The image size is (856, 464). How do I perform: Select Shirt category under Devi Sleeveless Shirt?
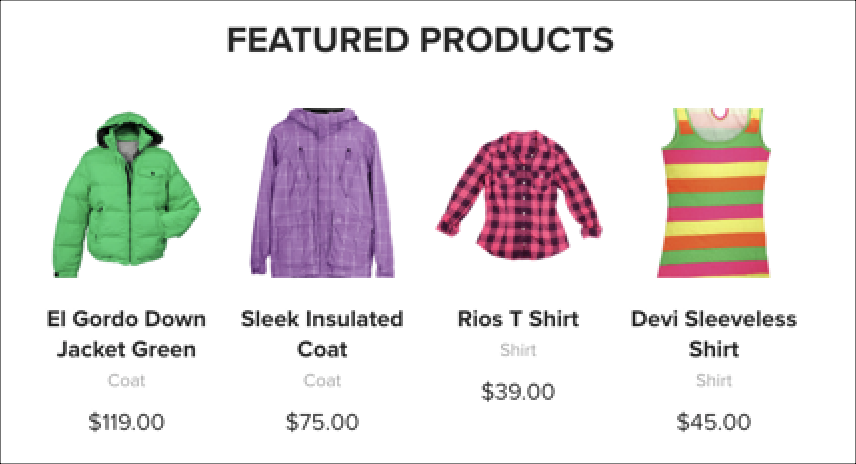click(x=714, y=380)
